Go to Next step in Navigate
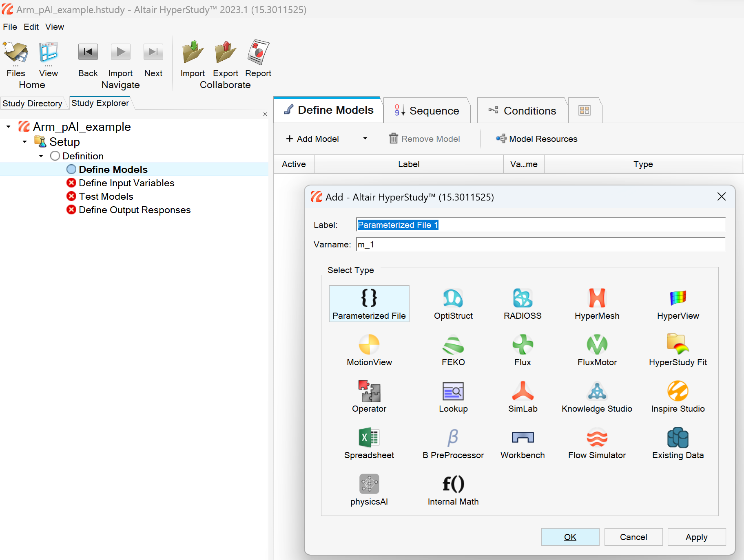This screenshot has height=560, width=744. 153,59
